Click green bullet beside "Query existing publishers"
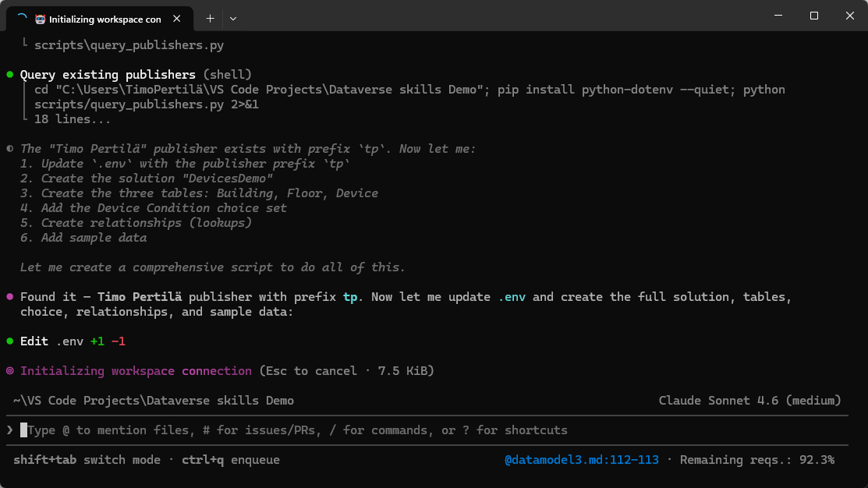 click(10, 75)
